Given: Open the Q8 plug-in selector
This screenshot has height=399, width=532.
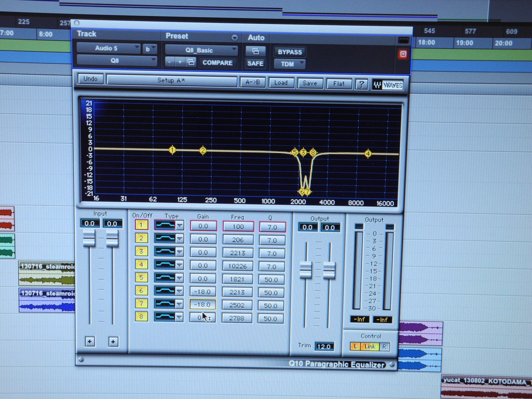Looking at the screenshot, I should click(117, 60).
